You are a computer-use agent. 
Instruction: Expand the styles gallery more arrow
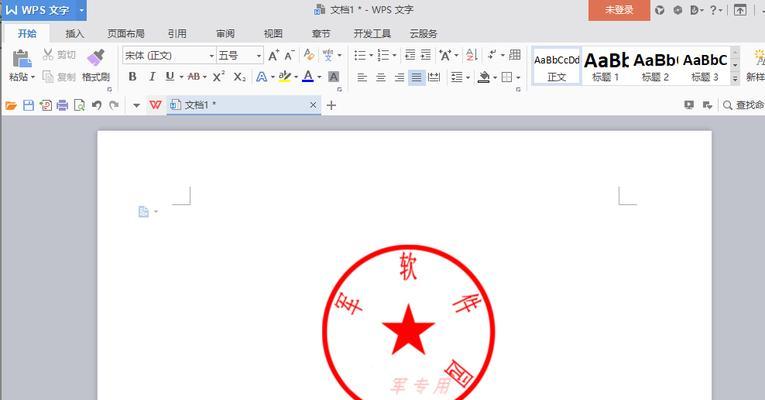point(735,78)
